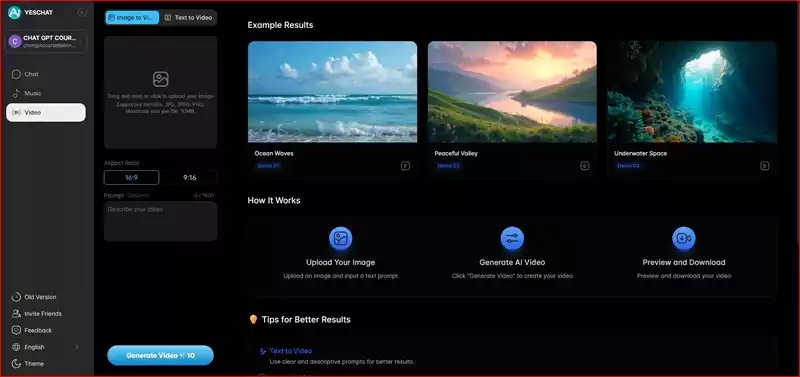Click the Old Version clock icon

pos(16,297)
